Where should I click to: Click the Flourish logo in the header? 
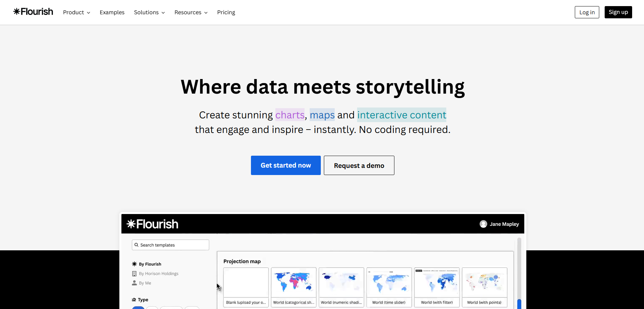pos(33,12)
